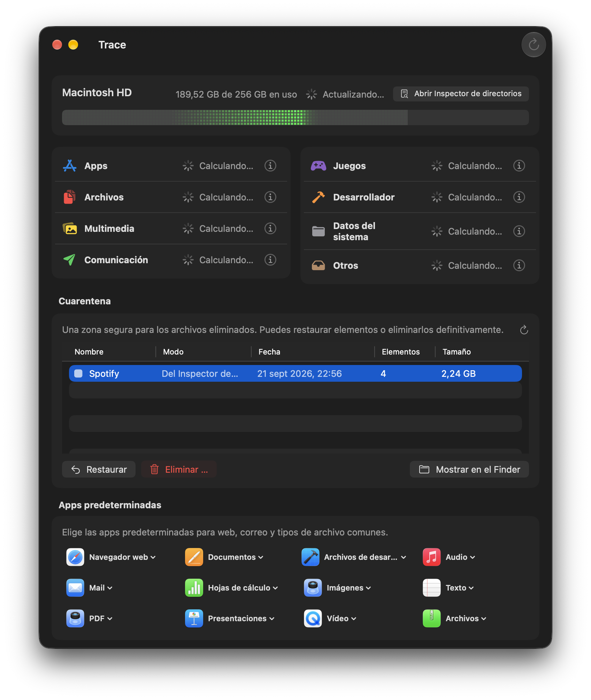Click the Desarrollador hammer icon
Image resolution: width=591 pixels, height=700 pixels.
318,197
